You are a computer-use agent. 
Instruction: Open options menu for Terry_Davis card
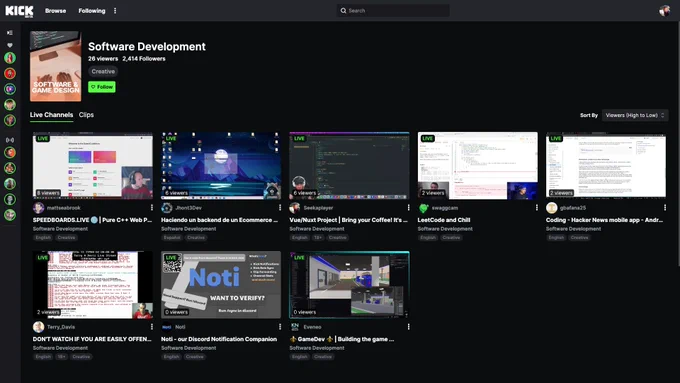151,327
